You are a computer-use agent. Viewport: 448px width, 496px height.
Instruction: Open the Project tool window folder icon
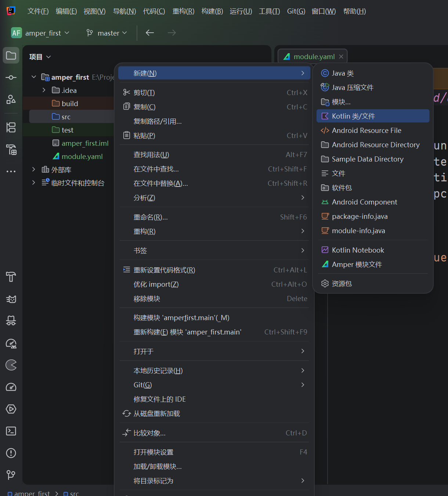(x=11, y=55)
